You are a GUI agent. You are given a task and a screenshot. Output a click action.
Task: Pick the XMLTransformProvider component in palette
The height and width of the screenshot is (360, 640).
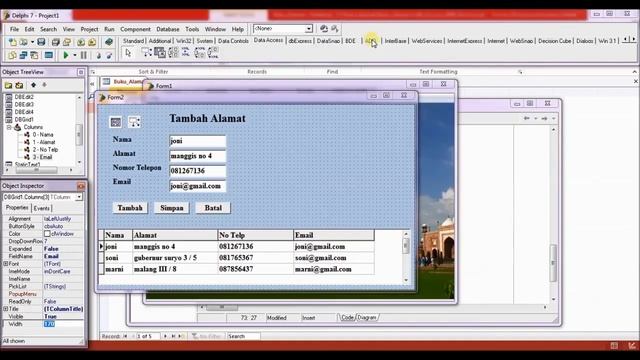tap(199, 53)
